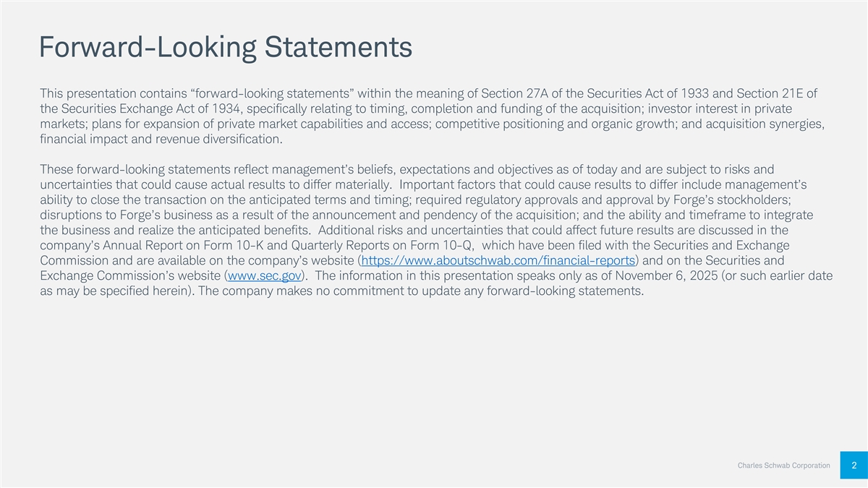Open the aboutschwab.com financial-reports link
868x488 pixels.
pyautogui.click(x=498, y=260)
